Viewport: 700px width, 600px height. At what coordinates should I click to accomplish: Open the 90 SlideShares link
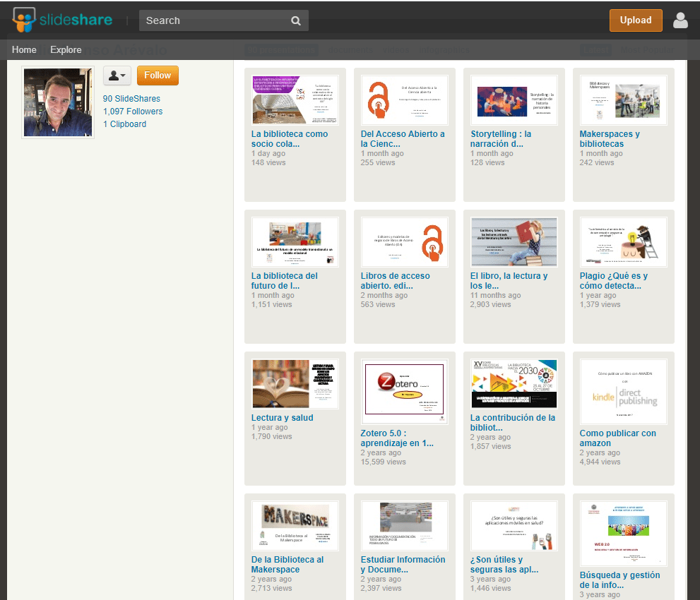coord(131,99)
